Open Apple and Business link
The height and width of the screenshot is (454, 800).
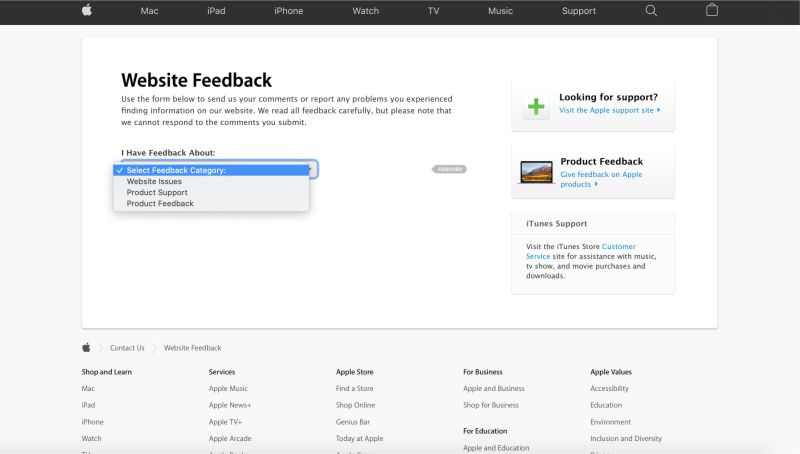494,389
